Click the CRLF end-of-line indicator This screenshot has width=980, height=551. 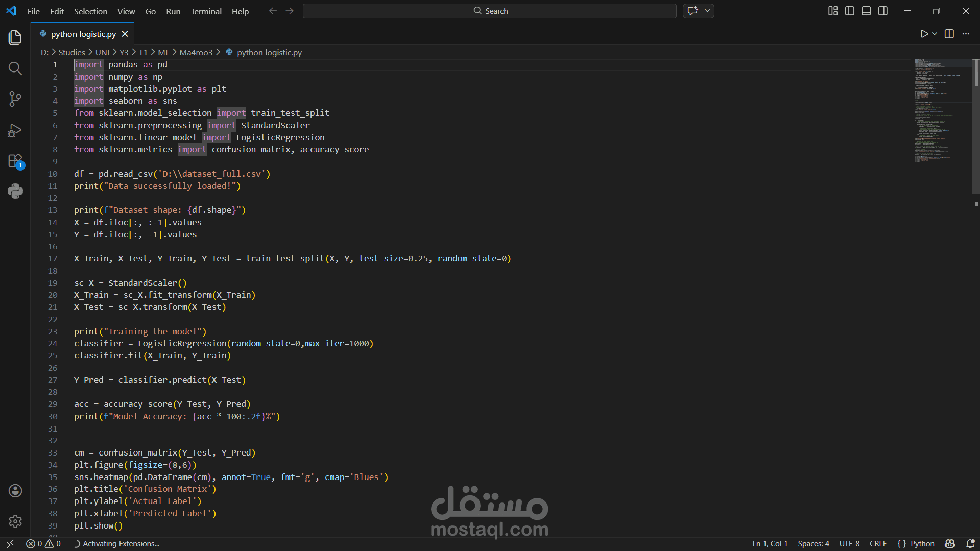tap(878, 544)
